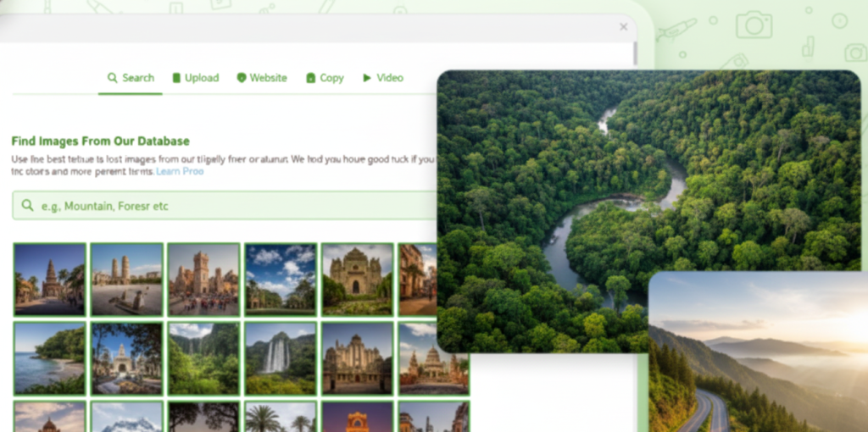Click the Website tab's shield icon
Image resolution: width=868 pixels, height=432 pixels.
(242, 78)
